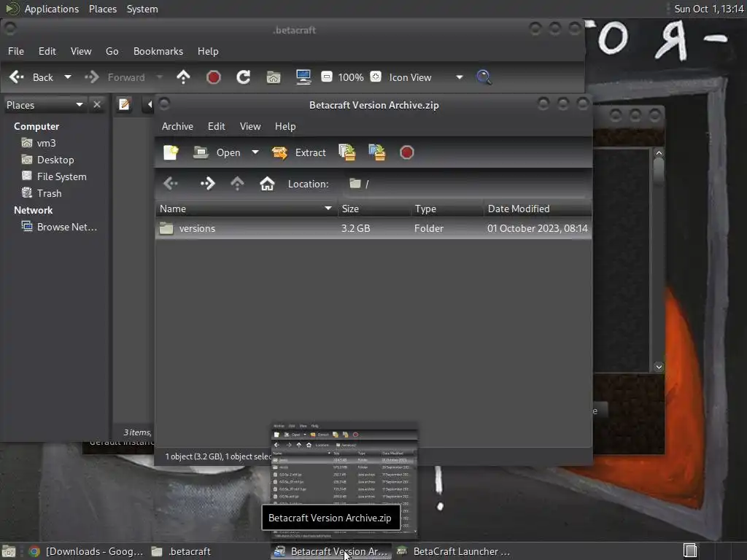Click the workspace switcher icon in bottom panel
747x560 pixels.
pos(690,551)
